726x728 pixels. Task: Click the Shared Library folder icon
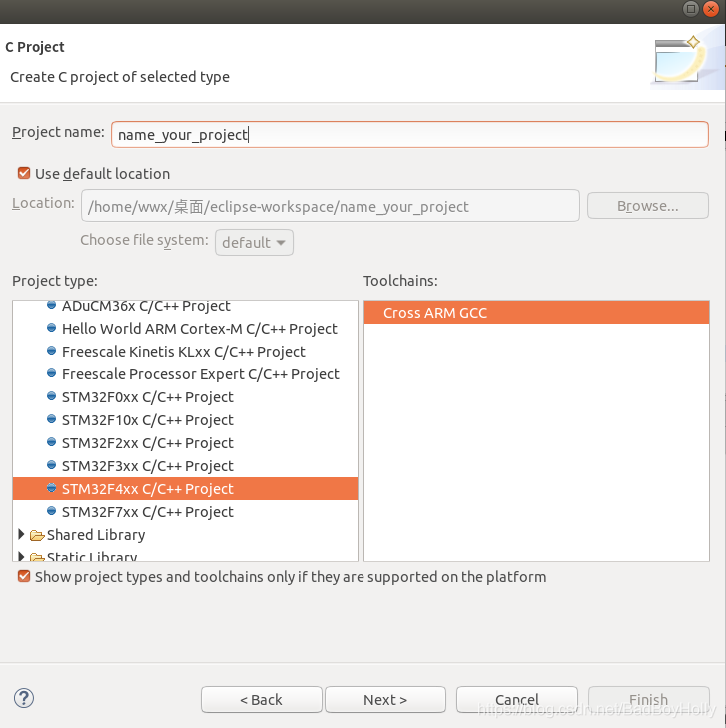[x=37, y=536]
